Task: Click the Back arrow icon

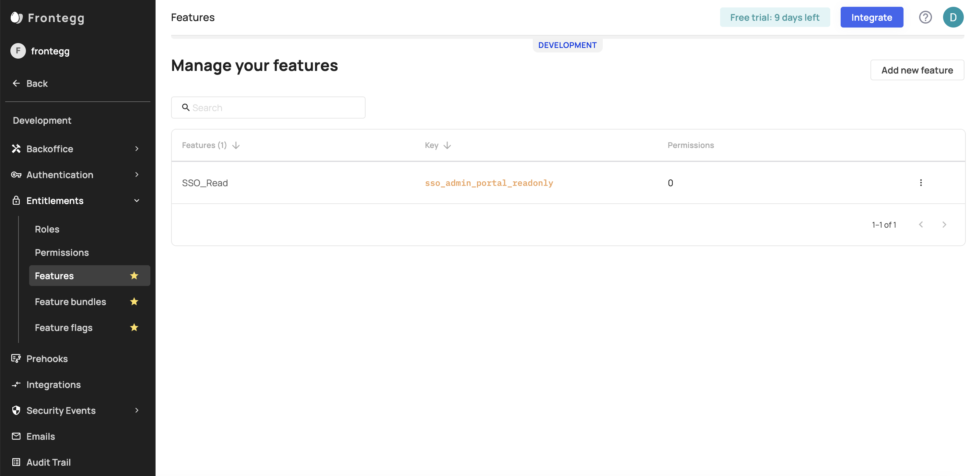Action: coord(16,83)
